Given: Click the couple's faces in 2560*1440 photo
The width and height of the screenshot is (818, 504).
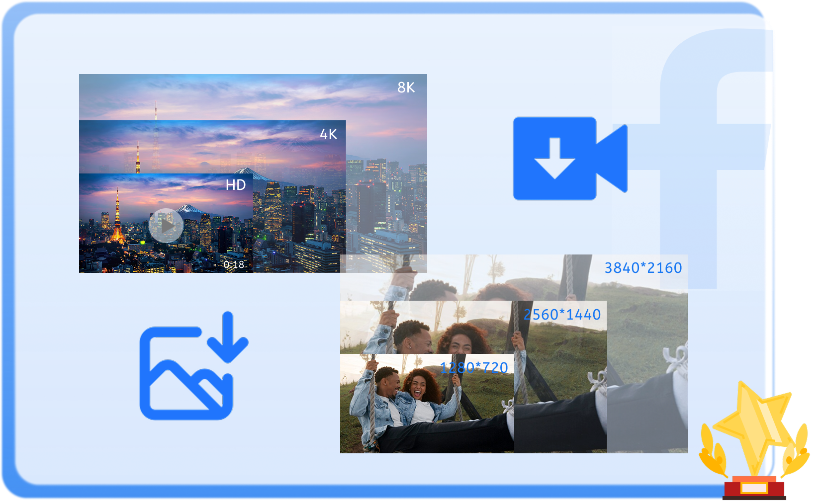Looking at the screenshot, I should click(x=438, y=336).
